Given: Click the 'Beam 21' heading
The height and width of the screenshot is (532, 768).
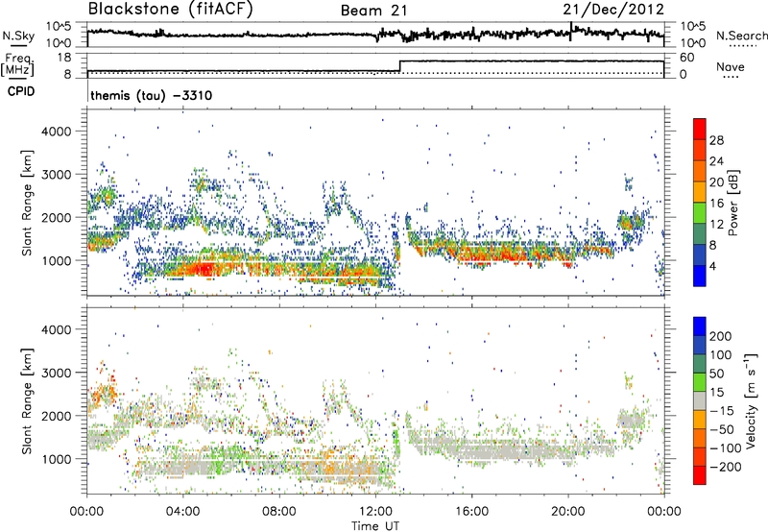Looking at the screenshot, I should pyautogui.click(x=374, y=11).
